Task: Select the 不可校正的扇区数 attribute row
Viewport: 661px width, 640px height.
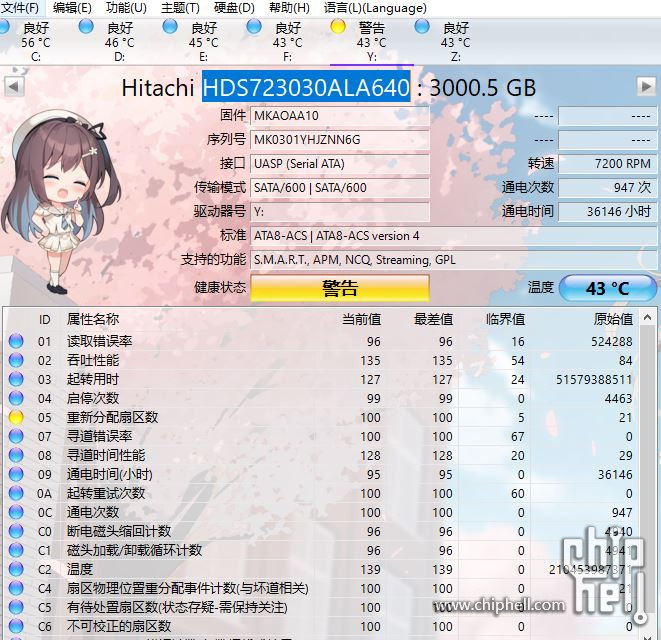Action: tap(320, 626)
